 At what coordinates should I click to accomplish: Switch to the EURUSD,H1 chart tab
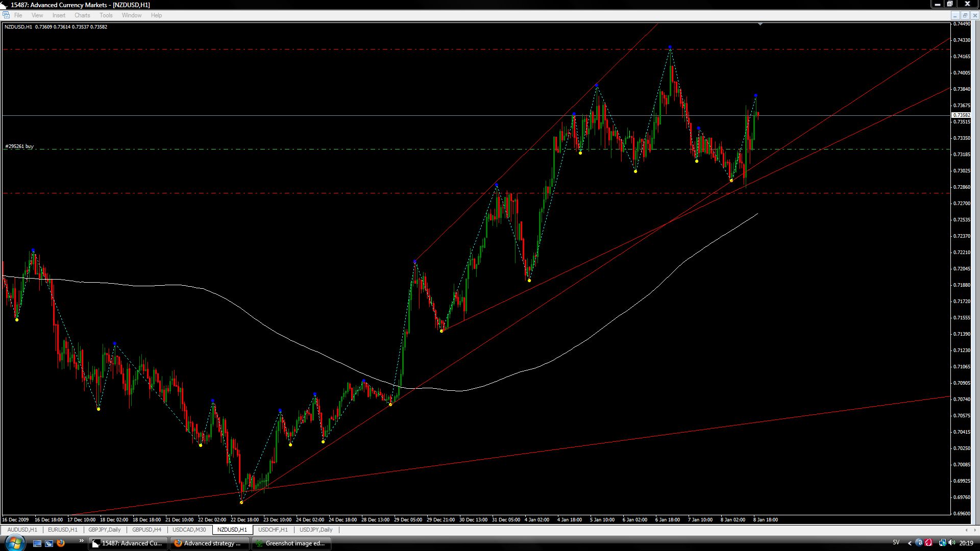pyautogui.click(x=63, y=530)
